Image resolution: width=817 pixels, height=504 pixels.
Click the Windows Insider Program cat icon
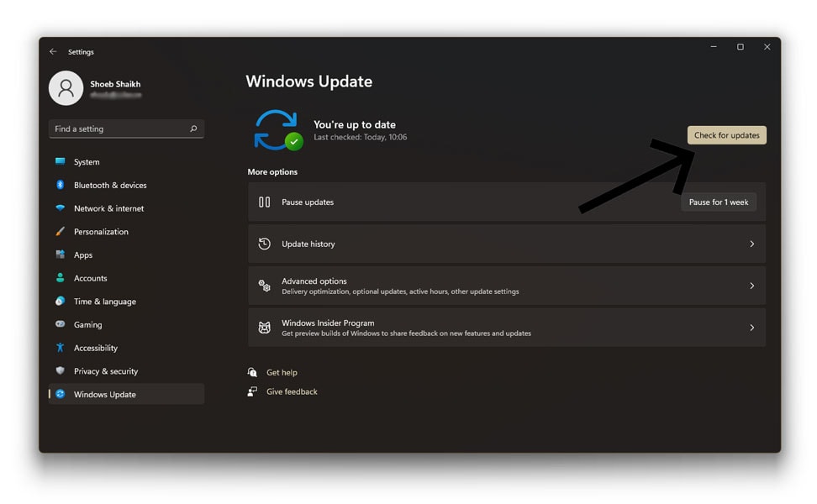pyautogui.click(x=264, y=328)
